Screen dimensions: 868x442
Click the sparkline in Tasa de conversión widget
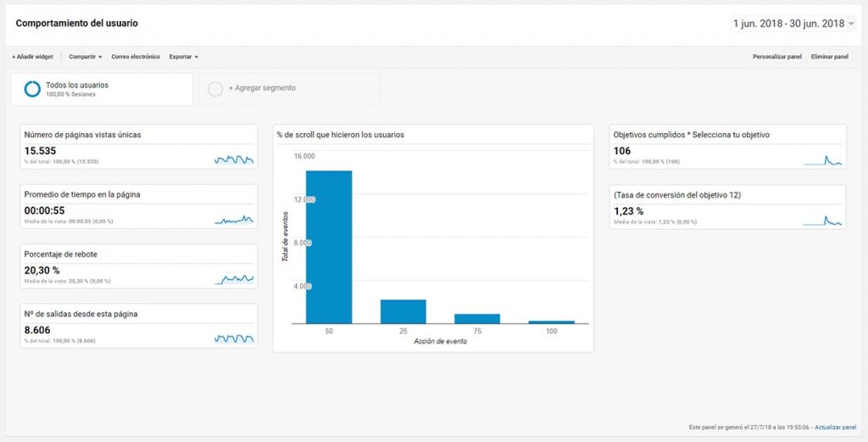(822, 221)
